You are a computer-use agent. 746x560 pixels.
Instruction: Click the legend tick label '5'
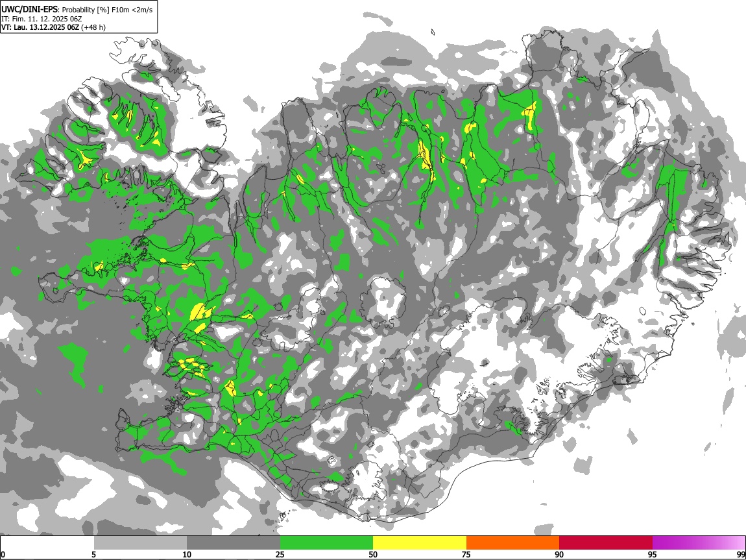point(93,554)
